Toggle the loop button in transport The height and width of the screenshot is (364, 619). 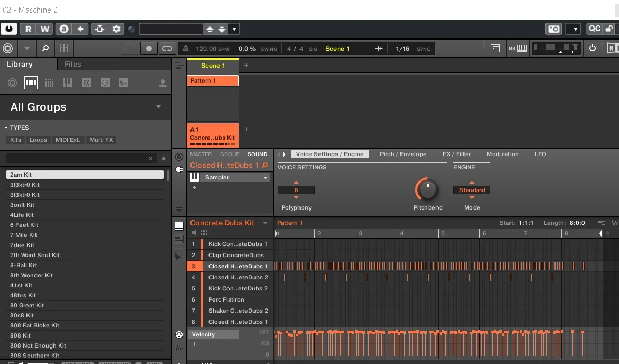(x=167, y=48)
